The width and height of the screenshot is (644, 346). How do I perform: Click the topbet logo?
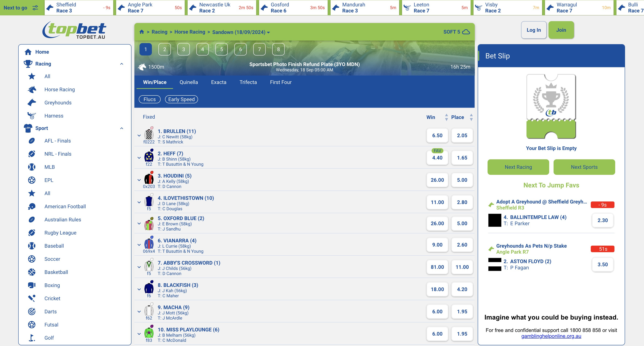(74, 30)
